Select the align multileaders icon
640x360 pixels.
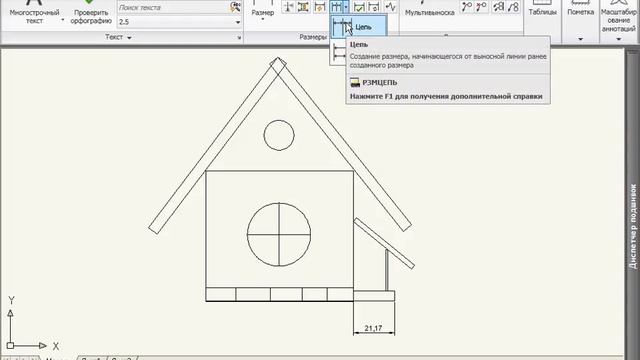[x=498, y=7]
